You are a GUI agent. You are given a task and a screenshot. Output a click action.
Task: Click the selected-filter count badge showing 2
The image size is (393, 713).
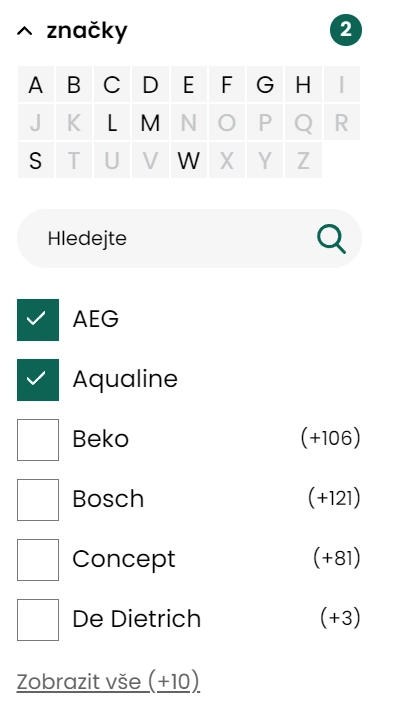point(346,30)
